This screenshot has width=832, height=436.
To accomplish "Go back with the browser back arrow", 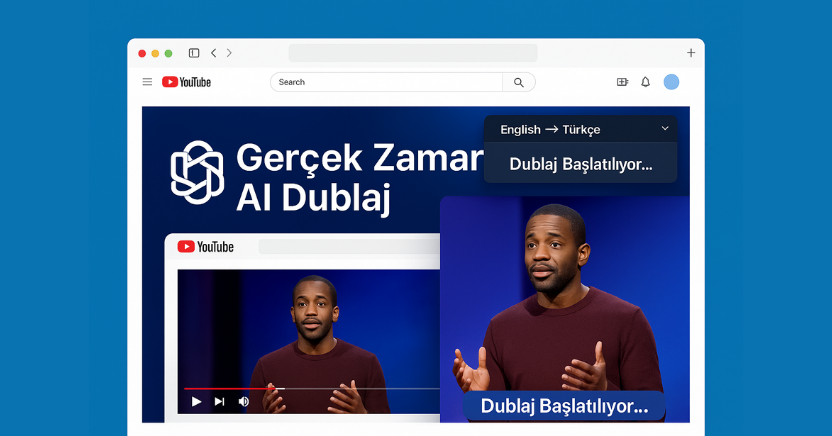I will pyautogui.click(x=213, y=53).
